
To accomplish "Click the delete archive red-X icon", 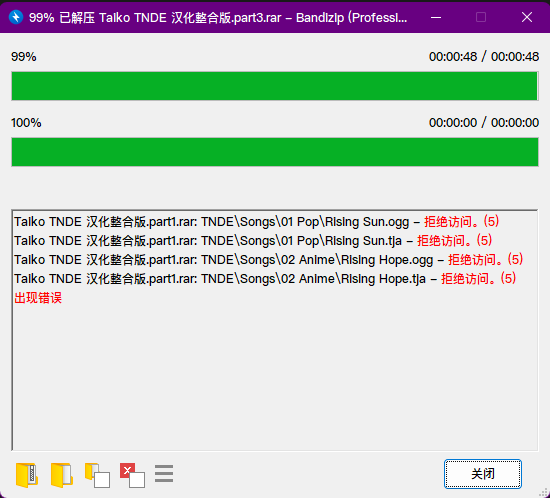I will [x=132, y=475].
